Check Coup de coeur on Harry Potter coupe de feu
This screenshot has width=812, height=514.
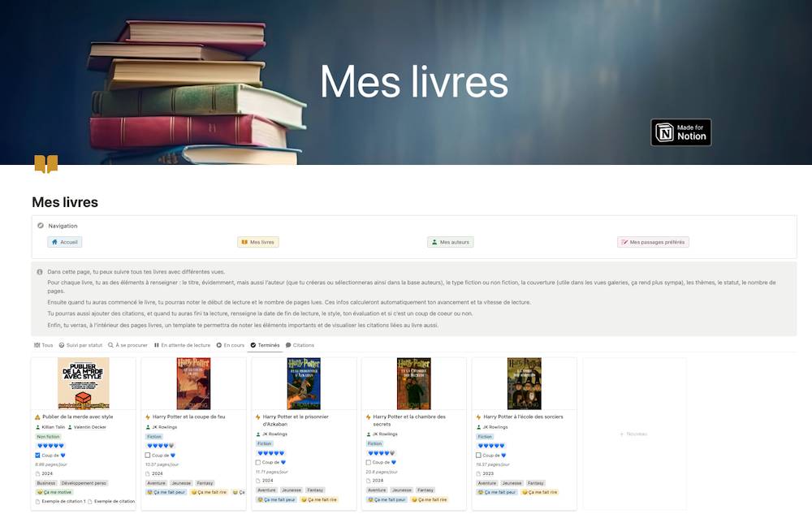[148, 456]
